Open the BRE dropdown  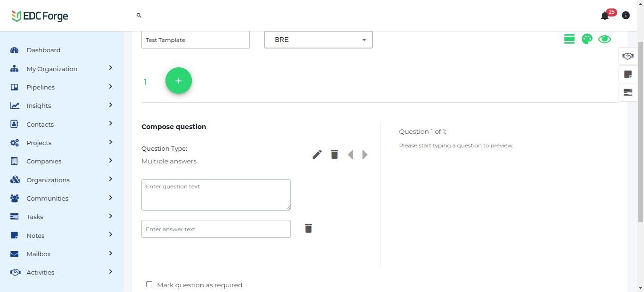pyautogui.click(x=318, y=40)
